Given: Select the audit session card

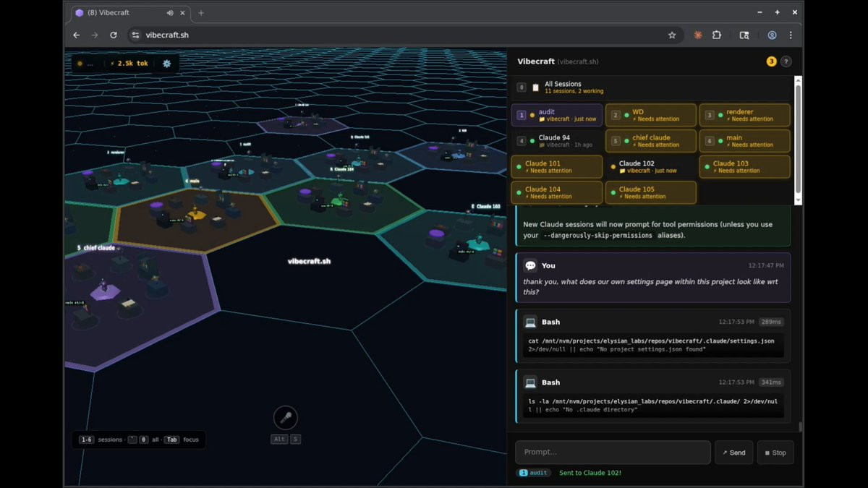Looking at the screenshot, I should [556, 115].
